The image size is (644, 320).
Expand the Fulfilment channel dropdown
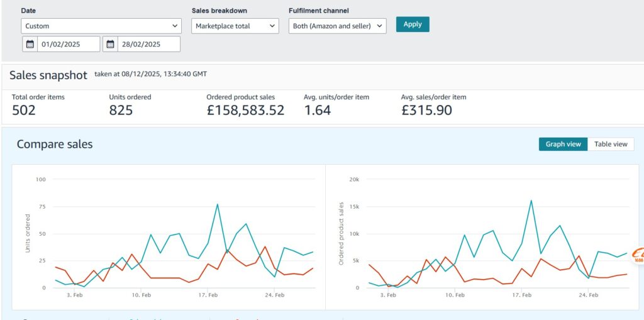coord(337,26)
